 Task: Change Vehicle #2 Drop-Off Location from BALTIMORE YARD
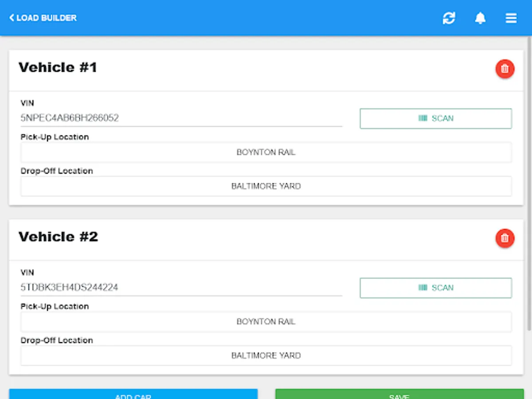266,355
